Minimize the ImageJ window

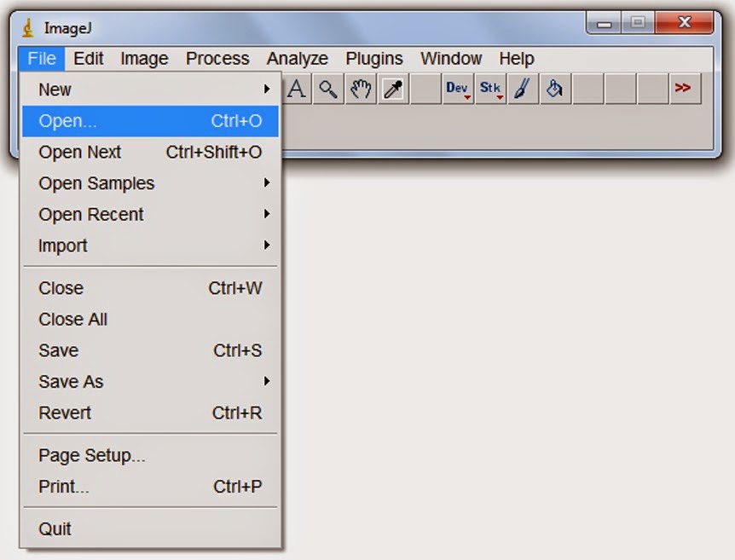click(604, 22)
